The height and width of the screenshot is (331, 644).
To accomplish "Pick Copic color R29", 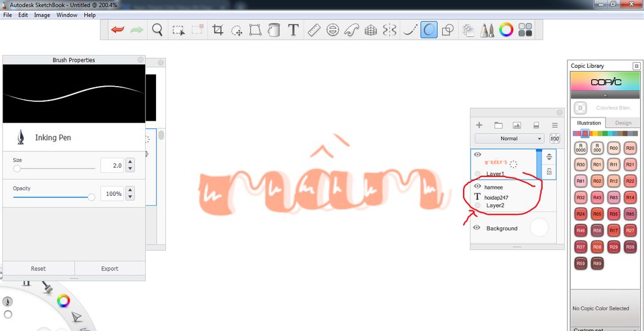I will [614, 247].
